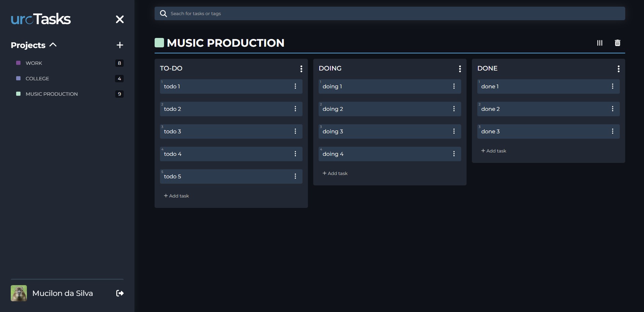Collapse the Projects list chevron

click(x=53, y=45)
